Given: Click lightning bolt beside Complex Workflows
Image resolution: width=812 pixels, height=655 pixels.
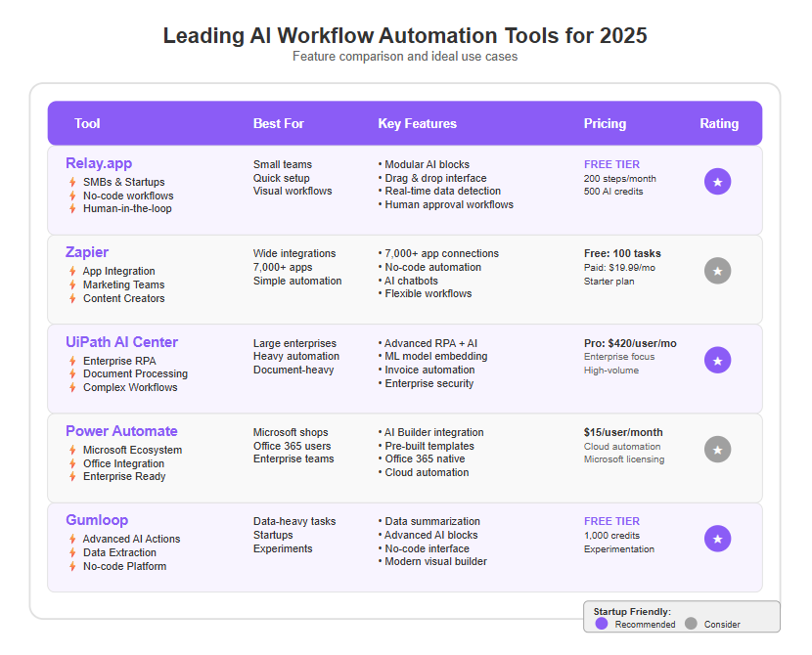Looking at the screenshot, I should (72, 387).
